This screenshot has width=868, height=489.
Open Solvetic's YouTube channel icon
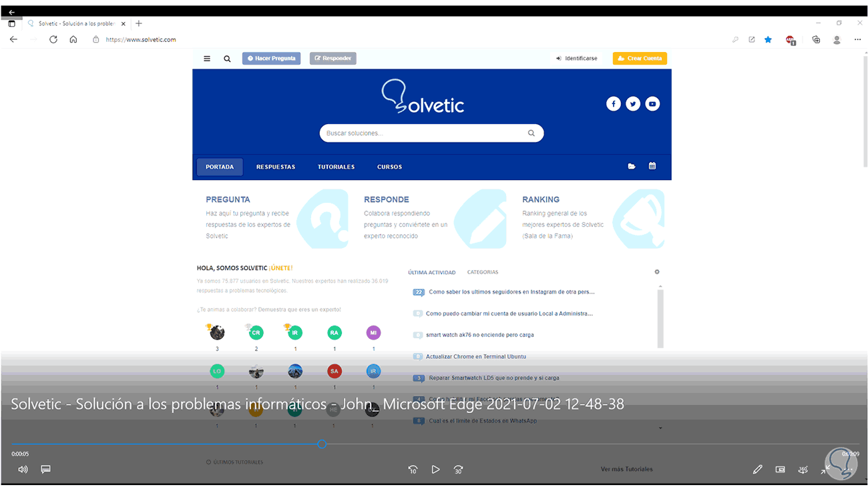(x=652, y=103)
